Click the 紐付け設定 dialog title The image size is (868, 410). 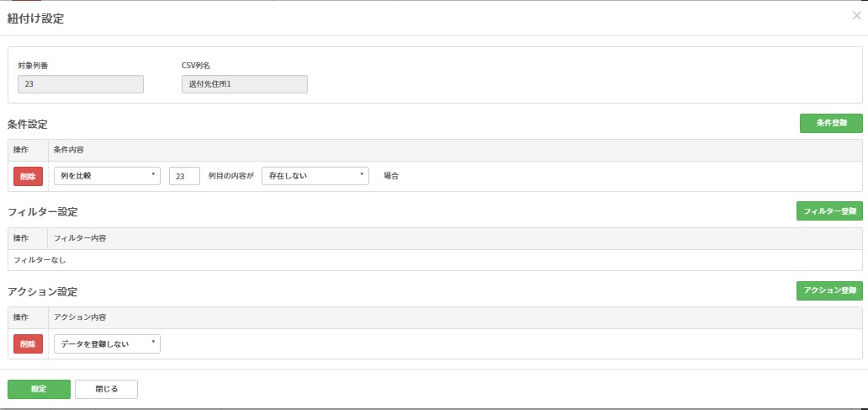tap(35, 19)
